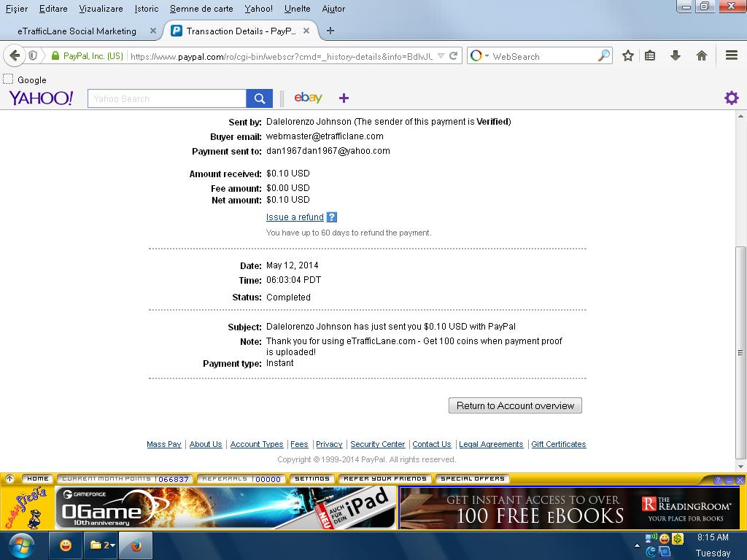This screenshot has width=747, height=560.
Task: Open the Semne de carte menu
Action: coord(201,9)
